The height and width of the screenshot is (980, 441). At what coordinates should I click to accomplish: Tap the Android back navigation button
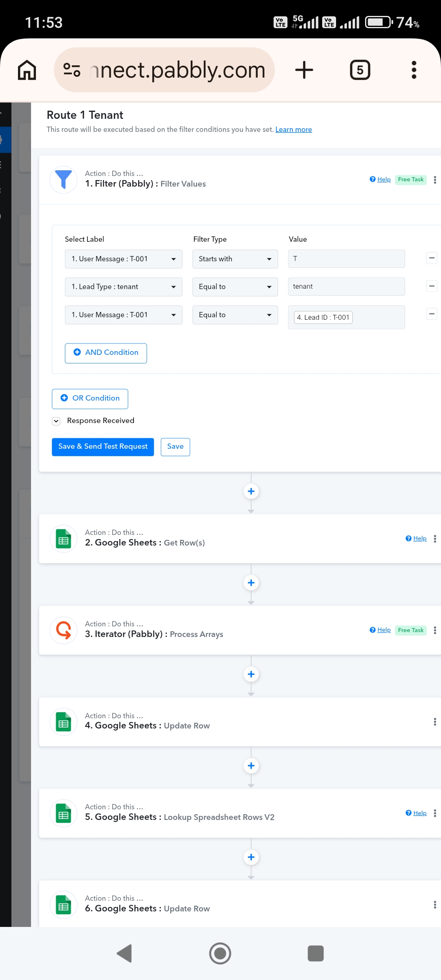tap(124, 953)
